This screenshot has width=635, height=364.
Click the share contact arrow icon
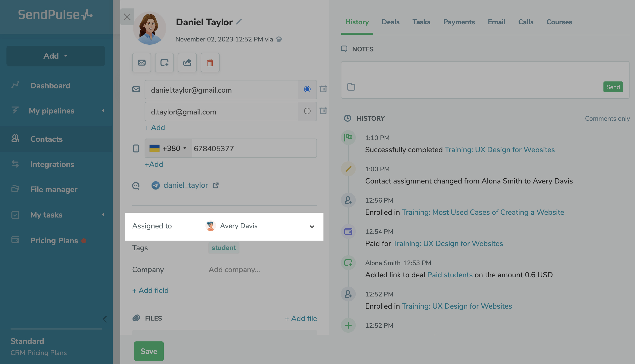[x=187, y=63]
